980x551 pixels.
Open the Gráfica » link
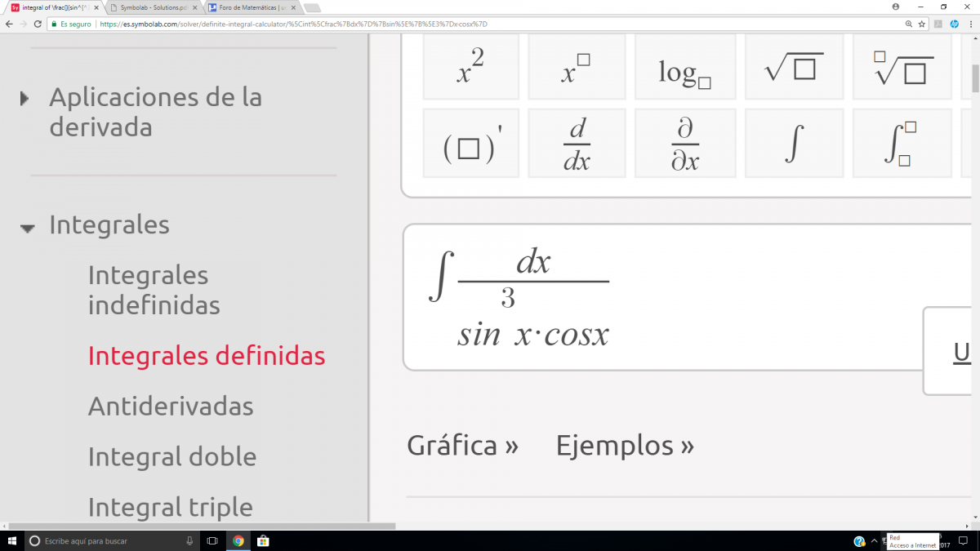point(462,446)
